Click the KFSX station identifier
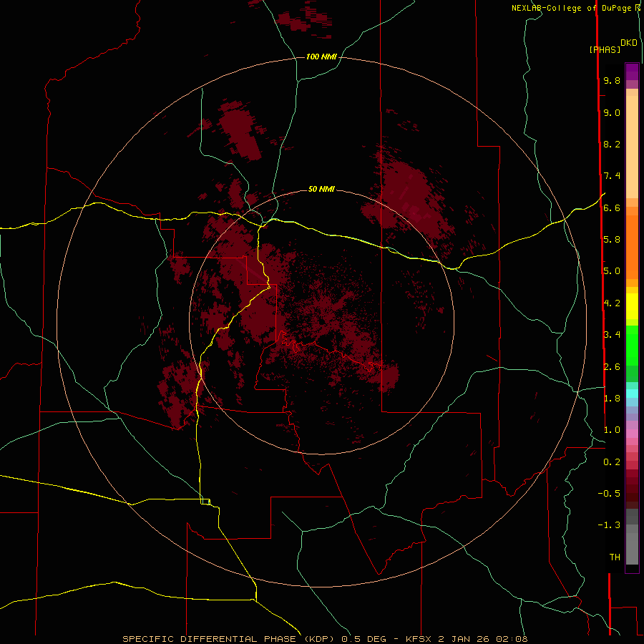This screenshot has height=644, width=644. coord(419,639)
